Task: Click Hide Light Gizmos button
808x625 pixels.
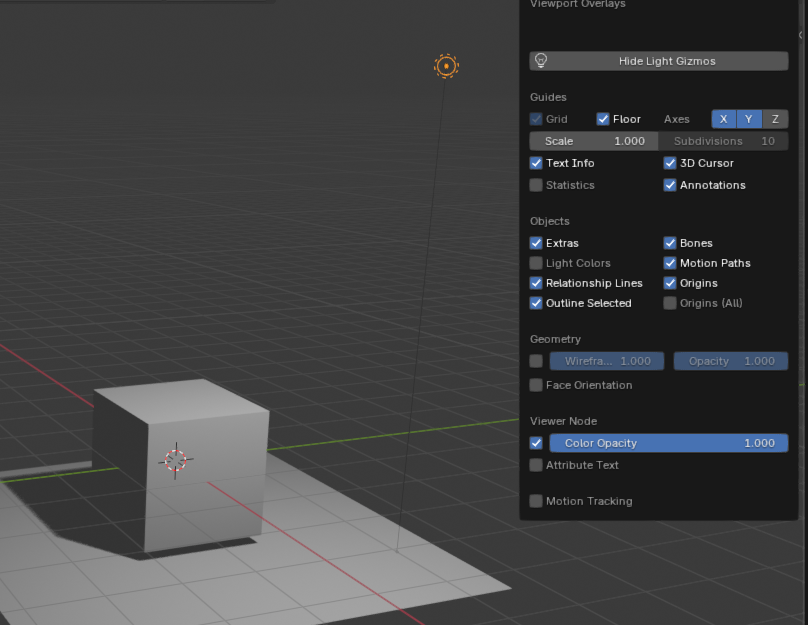Action: (659, 61)
